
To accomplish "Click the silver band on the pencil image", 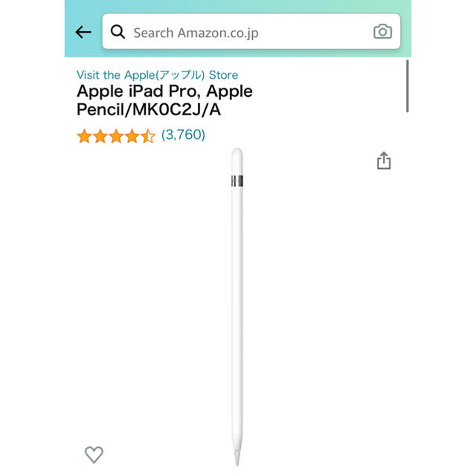I will point(237,181).
